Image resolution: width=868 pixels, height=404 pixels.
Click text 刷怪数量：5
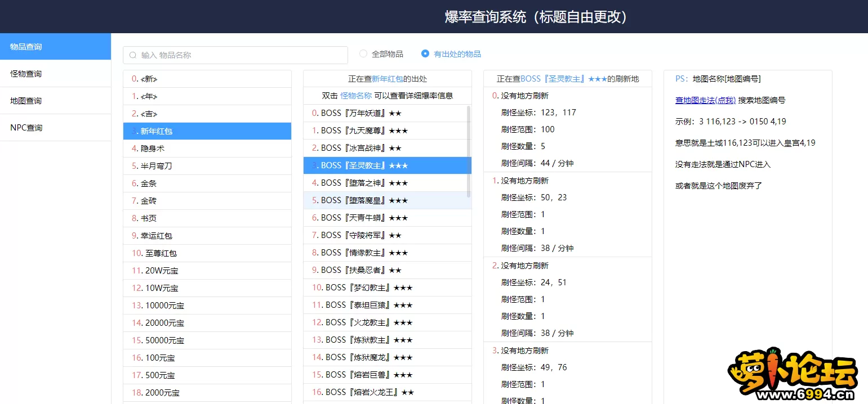(523, 146)
